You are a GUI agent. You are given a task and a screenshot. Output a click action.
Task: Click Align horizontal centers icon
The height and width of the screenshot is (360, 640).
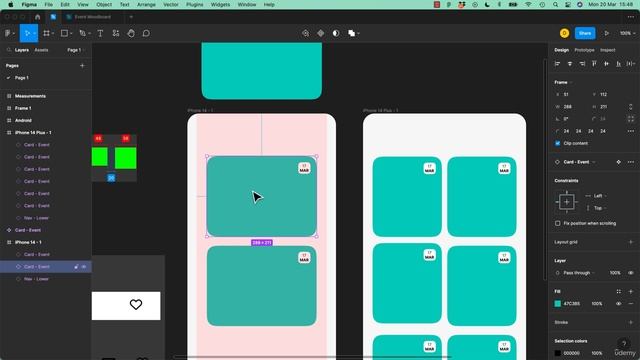570,64
